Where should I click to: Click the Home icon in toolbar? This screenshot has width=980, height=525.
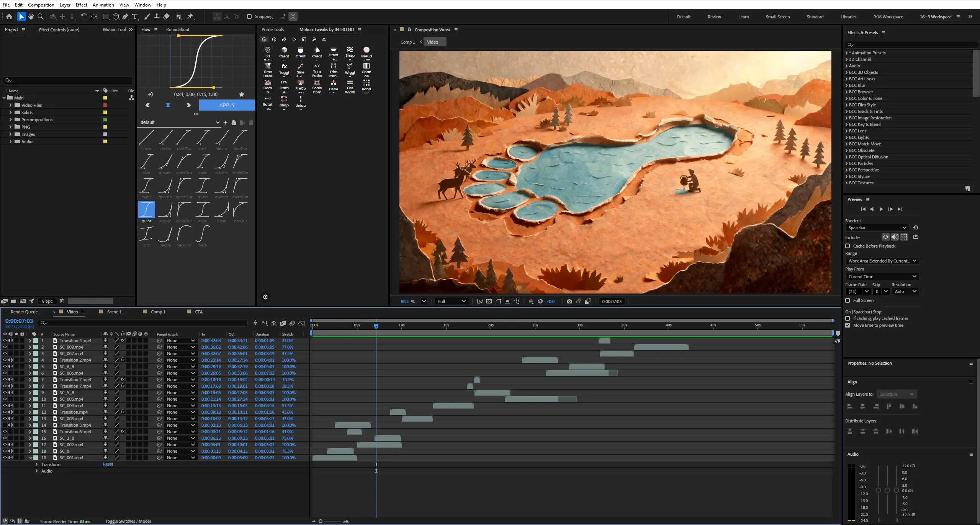click(x=9, y=16)
